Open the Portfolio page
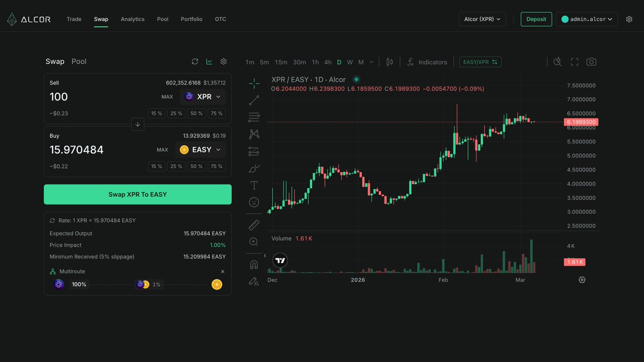The height and width of the screenshot is (362, 644). click(192, 19)
